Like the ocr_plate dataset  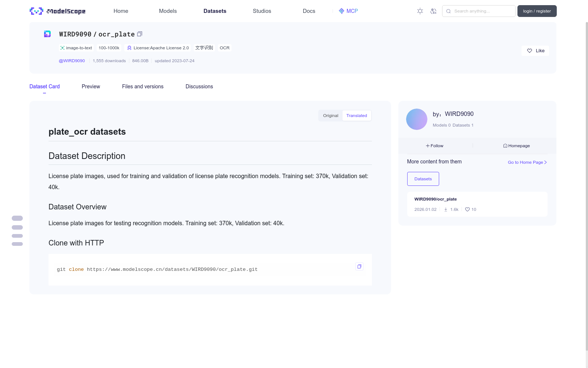tap(535, 51)
